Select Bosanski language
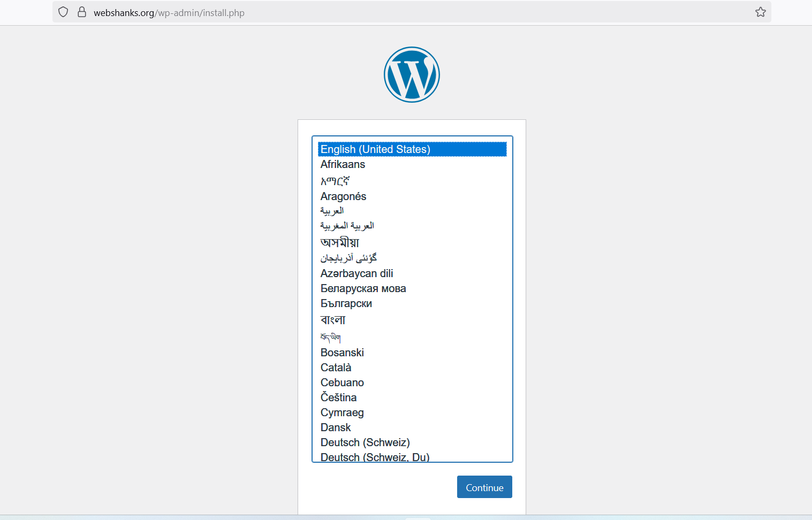Screen dimensions: 812x520 [x=412, y=353]
